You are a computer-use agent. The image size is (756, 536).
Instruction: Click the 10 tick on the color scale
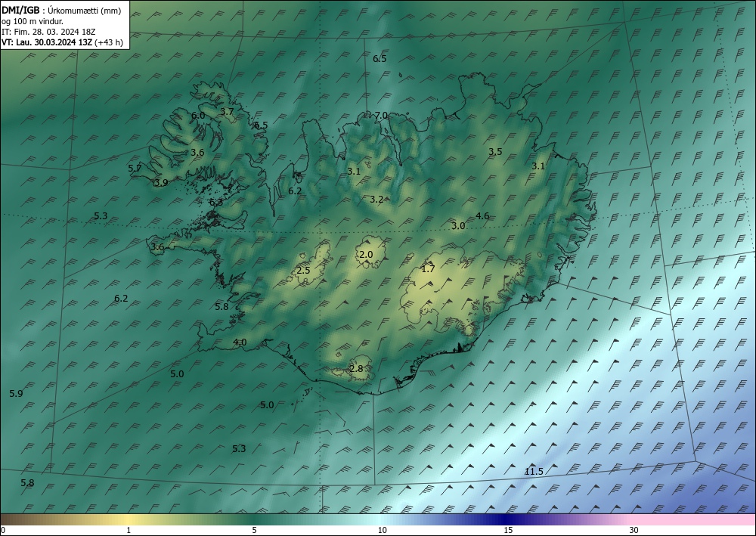(x=382, y=530)
